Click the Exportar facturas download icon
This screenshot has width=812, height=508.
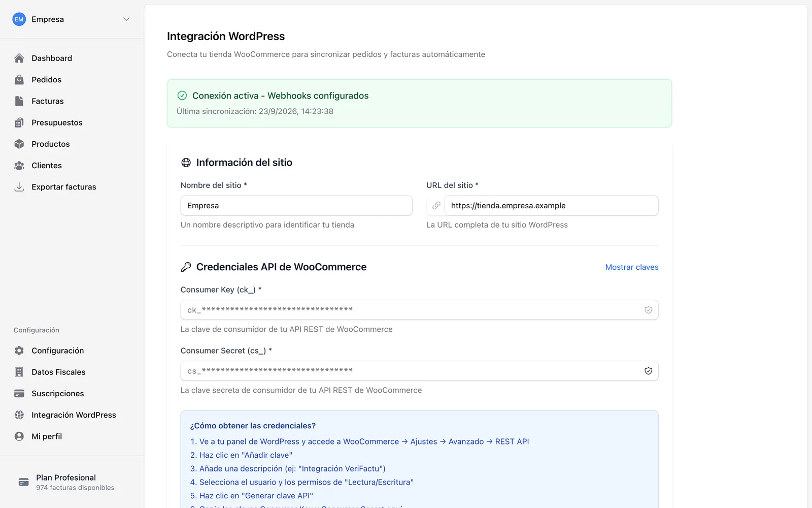(x=19, y=187)
